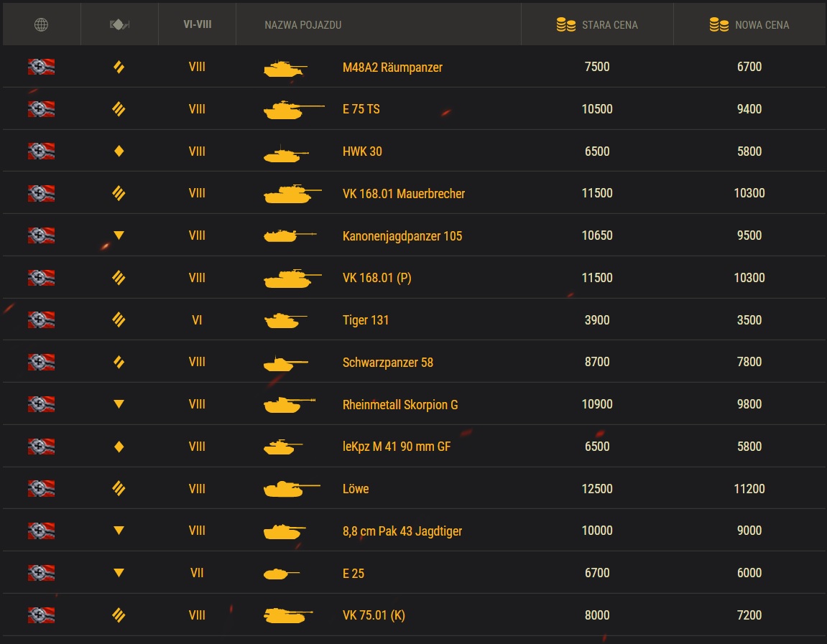
Task: Sort by nation using the globe header icon
Action: click(41, 24)
